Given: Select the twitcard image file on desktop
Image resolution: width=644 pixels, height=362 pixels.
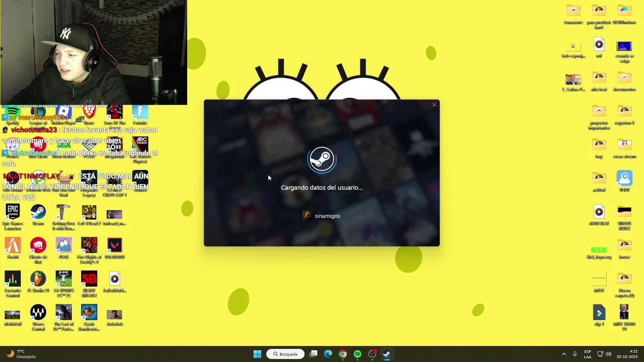Looking at the screenshot, I should (114, 217).
